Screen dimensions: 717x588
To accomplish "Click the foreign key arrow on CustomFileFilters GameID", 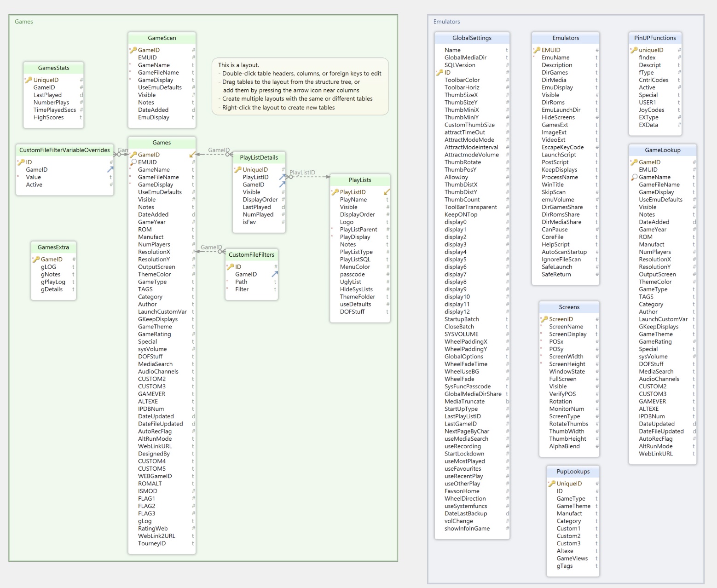I will [275, 274].
